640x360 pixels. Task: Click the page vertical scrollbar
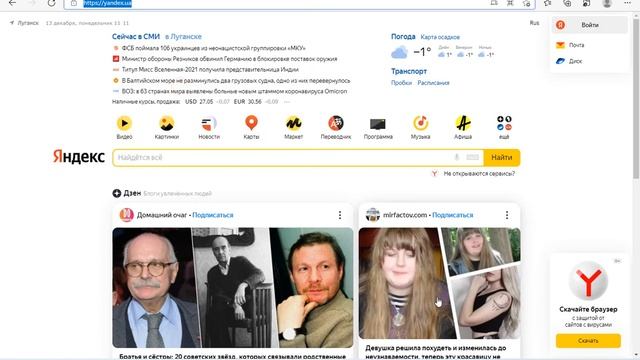coord(636,98)
